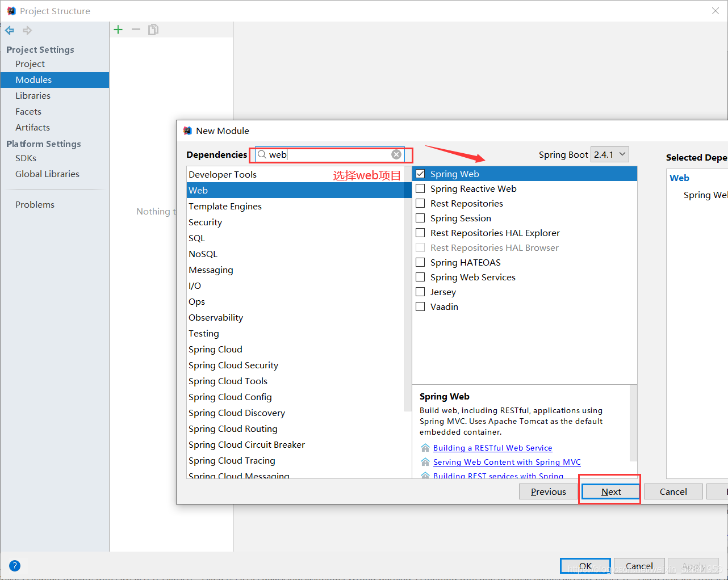The image size is (728, 580).
Task: Click the forward arrow in Project Structure
Action: click(27, 30)
